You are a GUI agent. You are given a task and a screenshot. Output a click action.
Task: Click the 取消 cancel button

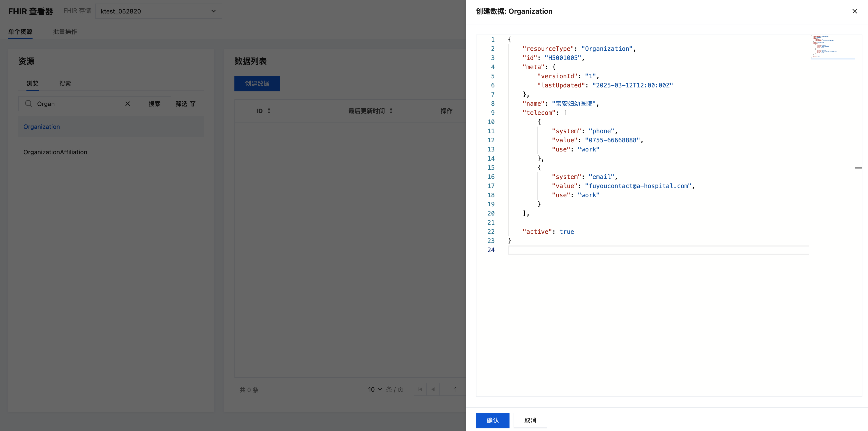tap(530, 420)
